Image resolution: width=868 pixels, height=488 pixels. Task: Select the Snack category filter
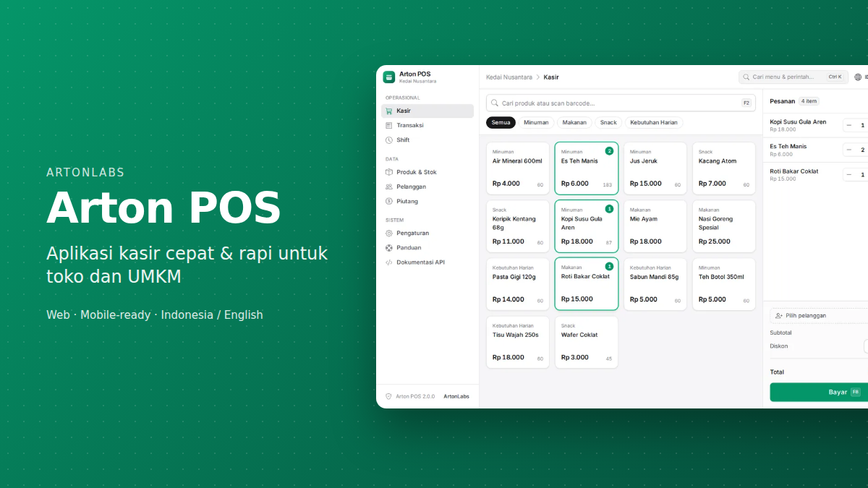tap(608, 122)
